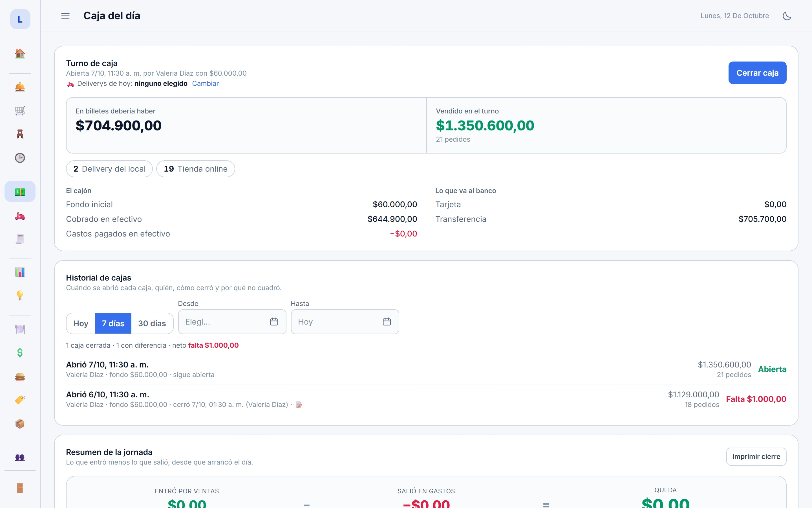
Task: Click the Falta $1.000,00 status
Action: coord(756,399)
